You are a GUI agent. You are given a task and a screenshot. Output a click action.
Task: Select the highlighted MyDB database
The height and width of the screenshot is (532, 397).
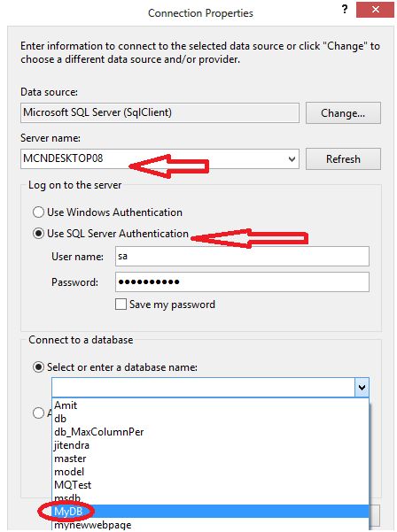210,512
